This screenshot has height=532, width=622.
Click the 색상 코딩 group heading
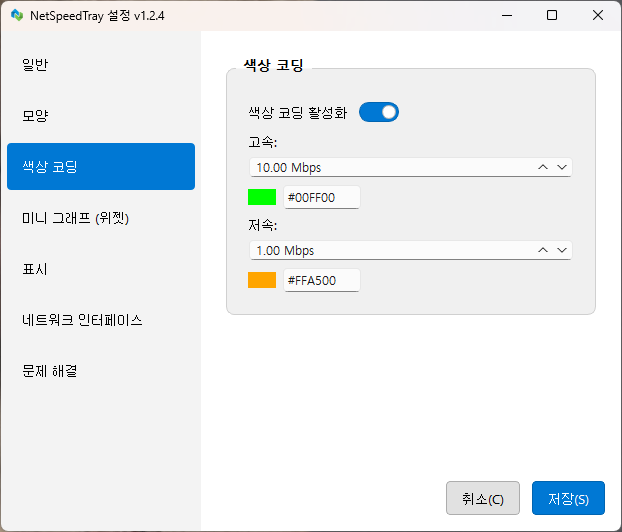273,65
